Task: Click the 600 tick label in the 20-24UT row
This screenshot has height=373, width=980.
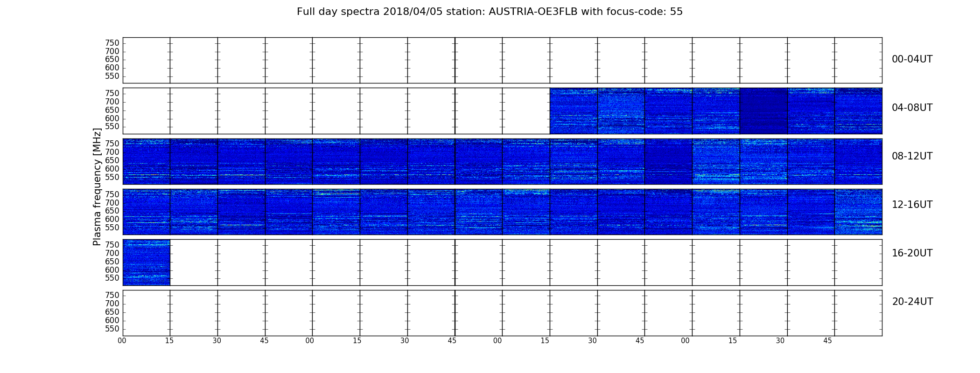Action: click(112, 321)
